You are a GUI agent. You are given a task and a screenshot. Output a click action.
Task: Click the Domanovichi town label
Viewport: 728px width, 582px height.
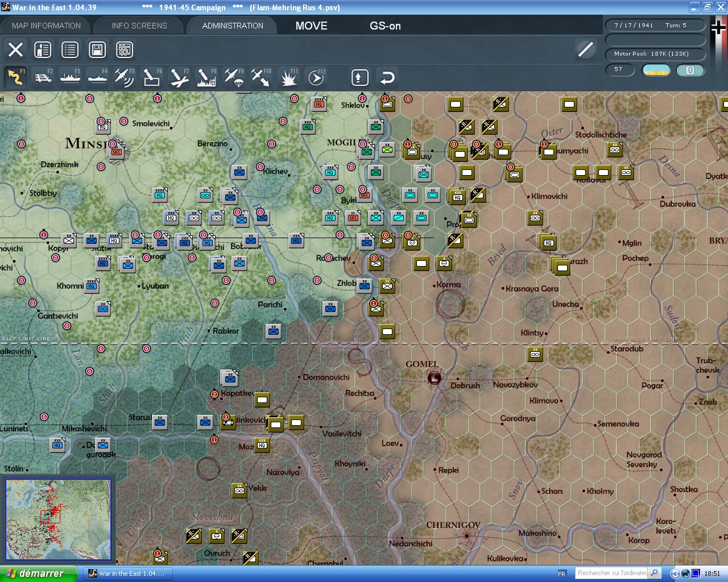pyautogui.click(x=326, y=377)
